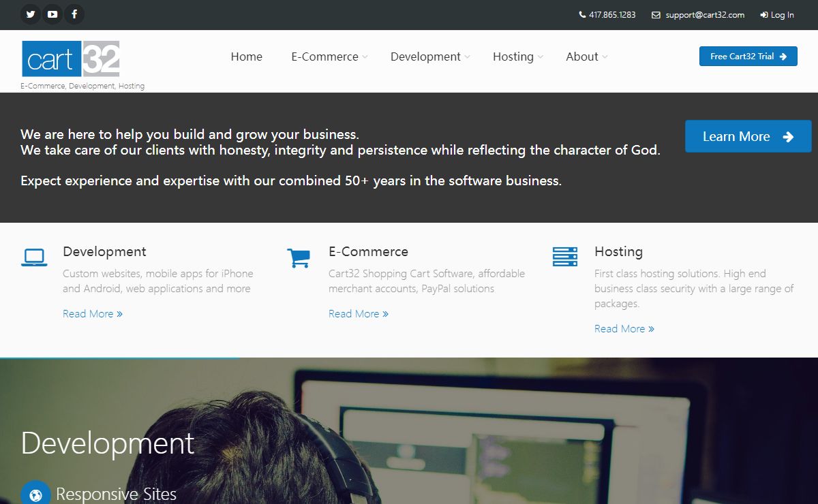Click the shopping cart E-Commerce icon
The height and width of the screenshot is (504, 818).
(299, 257)
